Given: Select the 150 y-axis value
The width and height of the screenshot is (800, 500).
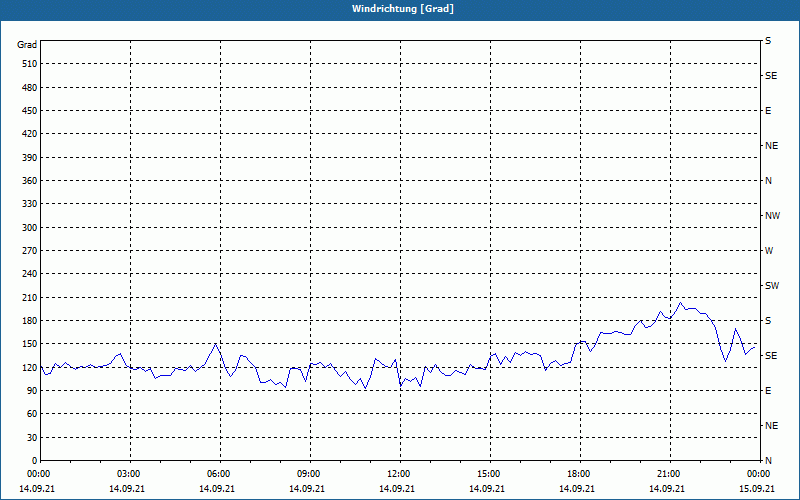Looking at the screenshot, I should 30,344.
